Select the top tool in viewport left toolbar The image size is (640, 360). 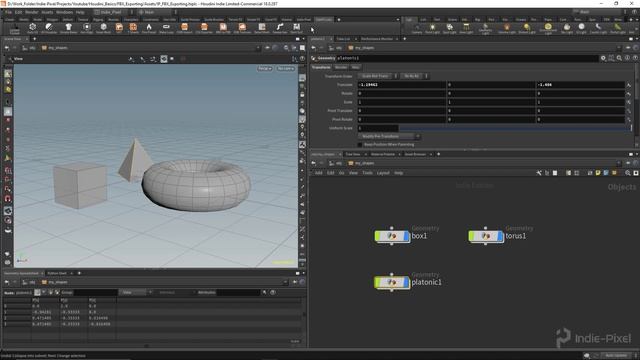pos(8,74)
